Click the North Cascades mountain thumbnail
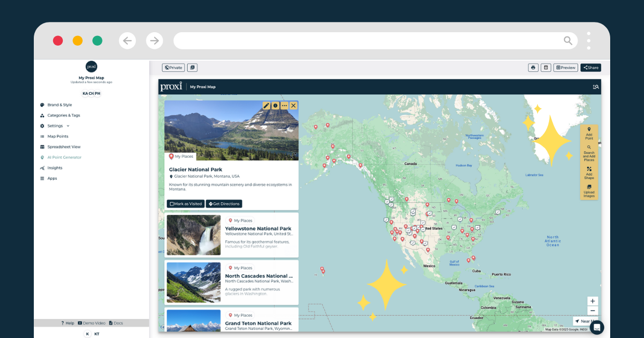 click(194, 282)
